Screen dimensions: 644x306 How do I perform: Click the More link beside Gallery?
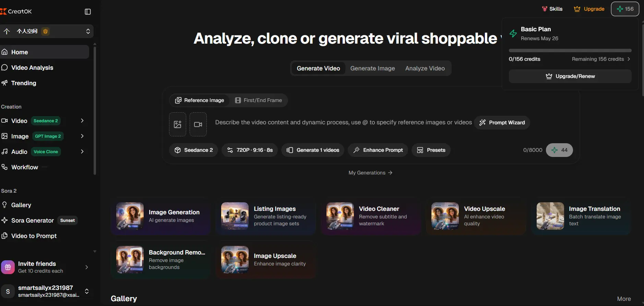(x=624, y=299)
